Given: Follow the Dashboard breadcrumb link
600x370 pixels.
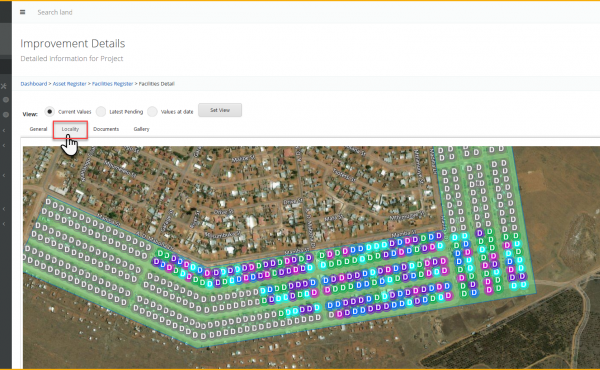Looking at the screenshot, I should (x=34, y=84).
